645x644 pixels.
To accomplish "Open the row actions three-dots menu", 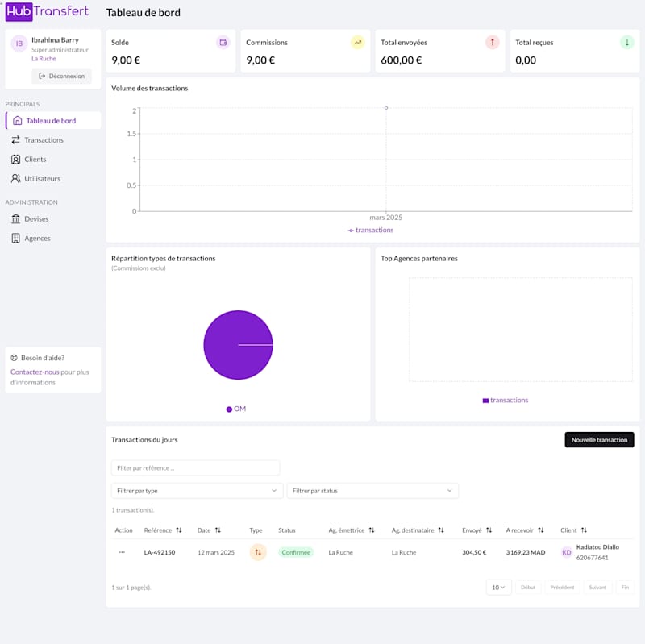I will pos(122,552).
